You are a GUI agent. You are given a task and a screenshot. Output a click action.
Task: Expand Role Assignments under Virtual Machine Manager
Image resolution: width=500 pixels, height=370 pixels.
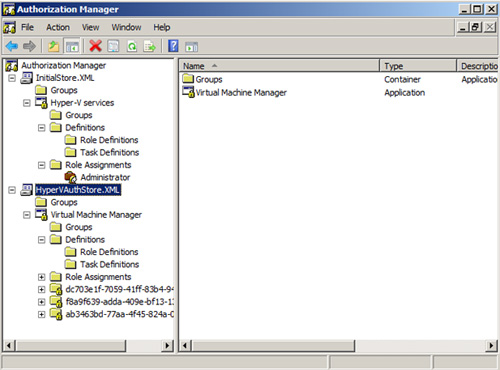(41, 277)
